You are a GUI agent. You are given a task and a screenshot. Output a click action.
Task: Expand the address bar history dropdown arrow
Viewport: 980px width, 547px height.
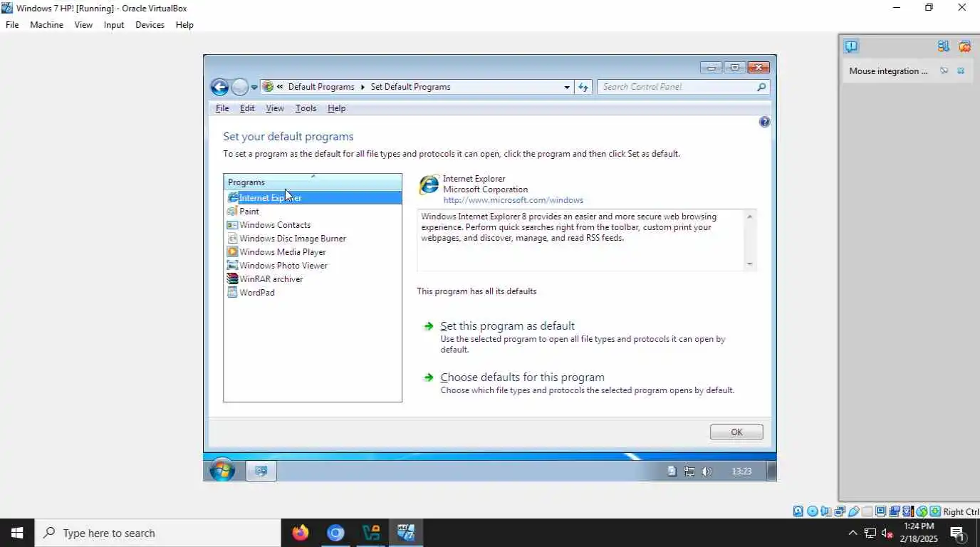567,87
